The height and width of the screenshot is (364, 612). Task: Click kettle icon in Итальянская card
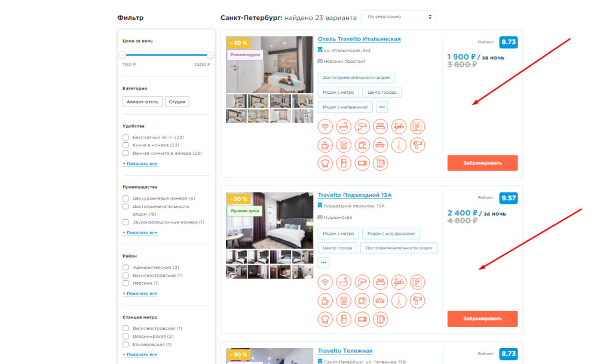pyautogui.click(x=380, y=163)
